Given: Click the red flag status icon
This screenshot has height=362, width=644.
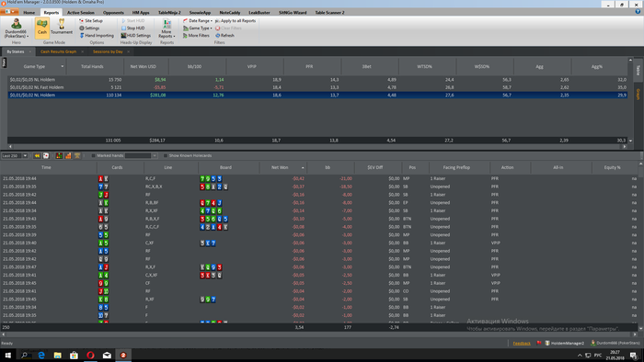Looking at the screenshot, I should [x=539, y=343].
